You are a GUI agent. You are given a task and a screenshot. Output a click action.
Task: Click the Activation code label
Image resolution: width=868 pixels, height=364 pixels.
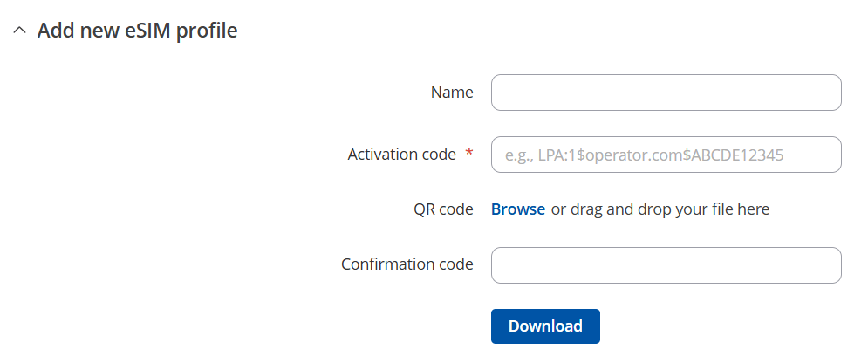(x=401, y=155)
